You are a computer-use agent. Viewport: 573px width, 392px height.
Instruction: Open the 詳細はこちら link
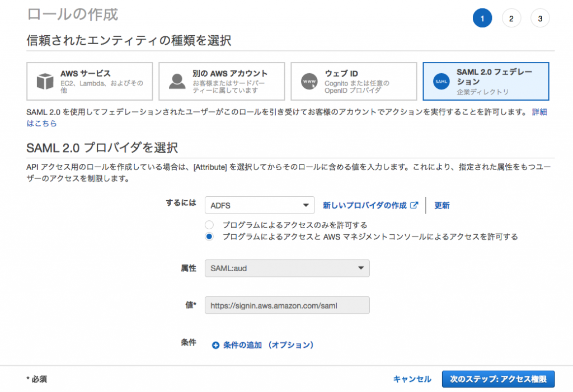point(539,112)
